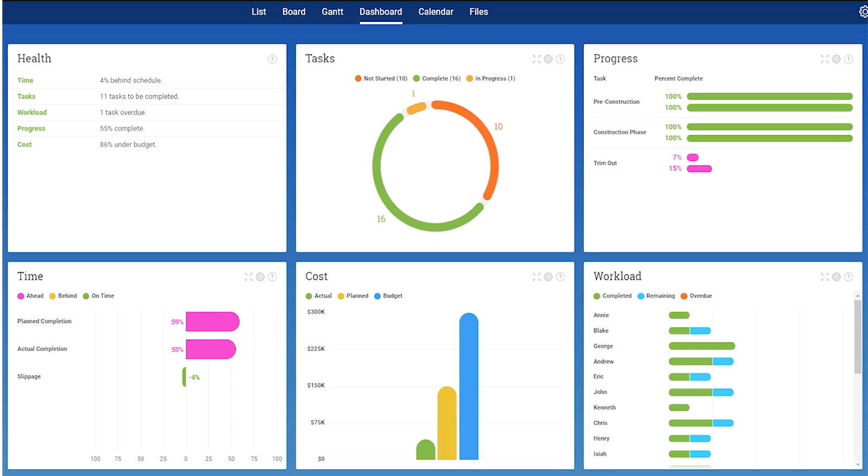Click the Cost widget help icon
The width and height of the screenshot is (868, 476).
click(x=560, y=277)
